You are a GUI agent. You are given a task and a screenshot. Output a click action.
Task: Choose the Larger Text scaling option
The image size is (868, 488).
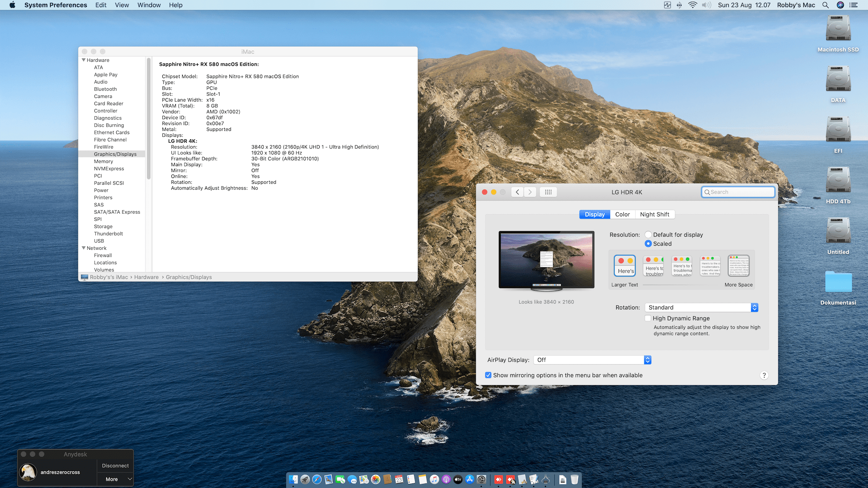click(x=625, y=266)
